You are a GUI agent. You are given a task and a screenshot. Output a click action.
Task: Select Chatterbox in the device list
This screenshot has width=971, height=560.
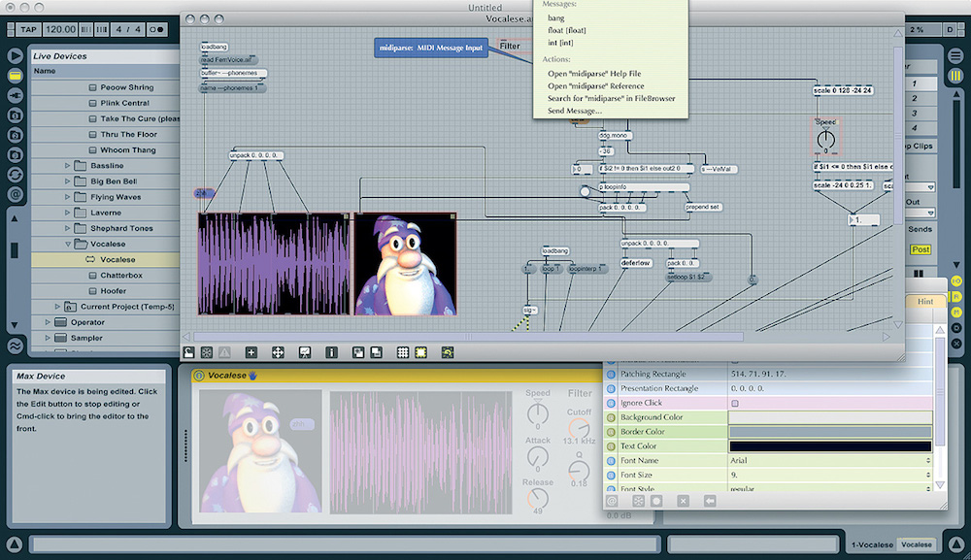pos(121,275)
